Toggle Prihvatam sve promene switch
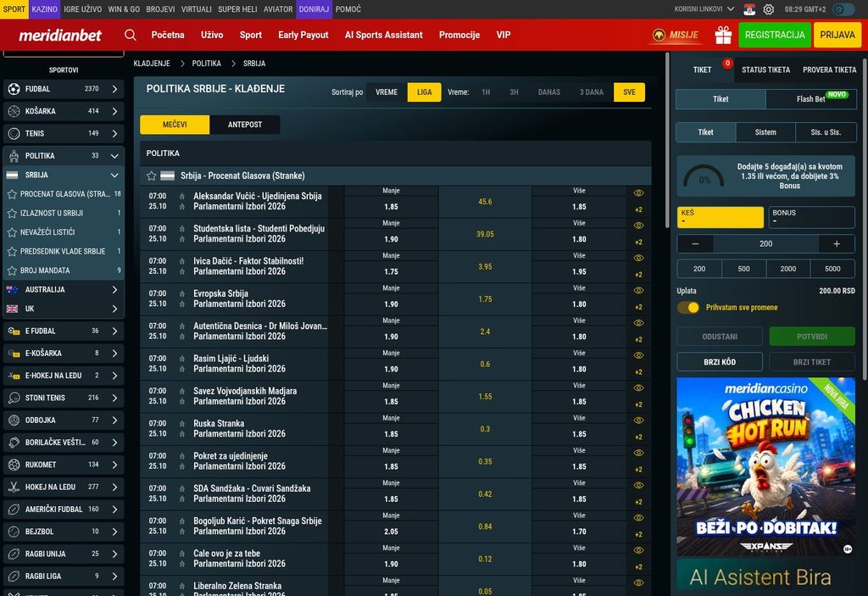This screenshot has height=596, width=868. click(x=688, y=308)
